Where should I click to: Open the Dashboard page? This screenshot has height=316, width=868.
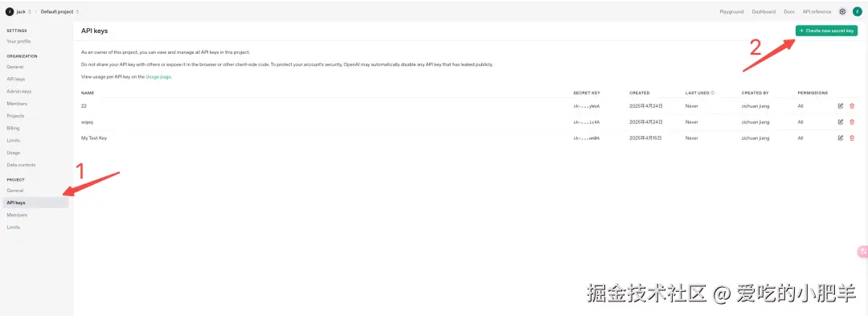[764, 11]
